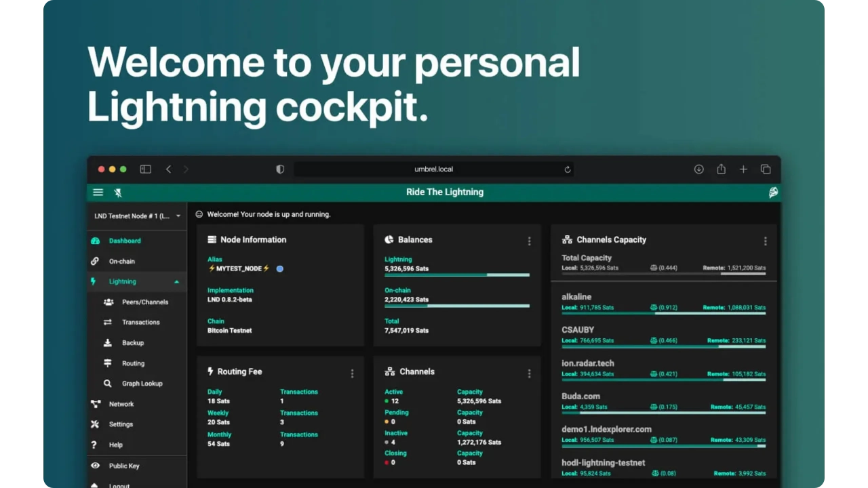Screen dimensions: 868x488
Task: Click the 7,547,019 Sats total balance
Action: coord(407,331)
